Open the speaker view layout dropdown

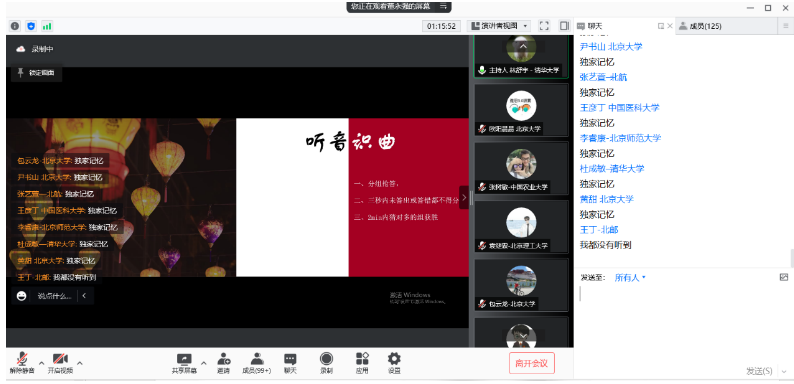pos(498,26)
